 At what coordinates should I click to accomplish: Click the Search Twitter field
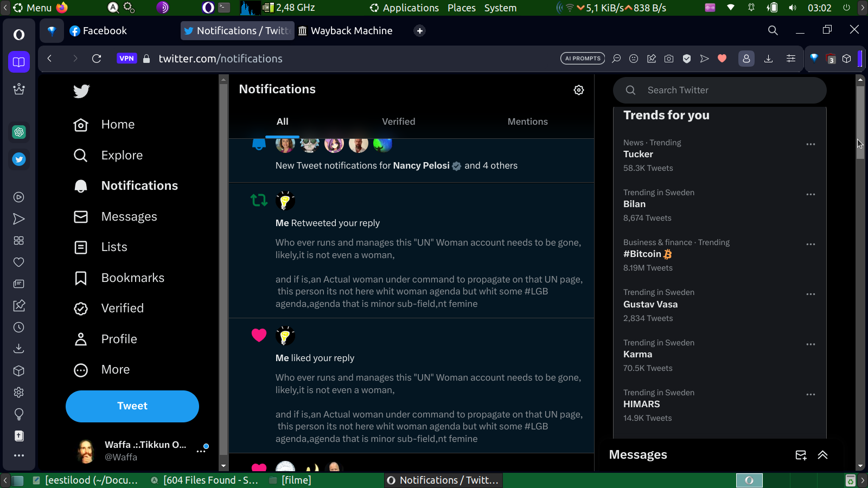pyautogui.click(x=720, y=90)
